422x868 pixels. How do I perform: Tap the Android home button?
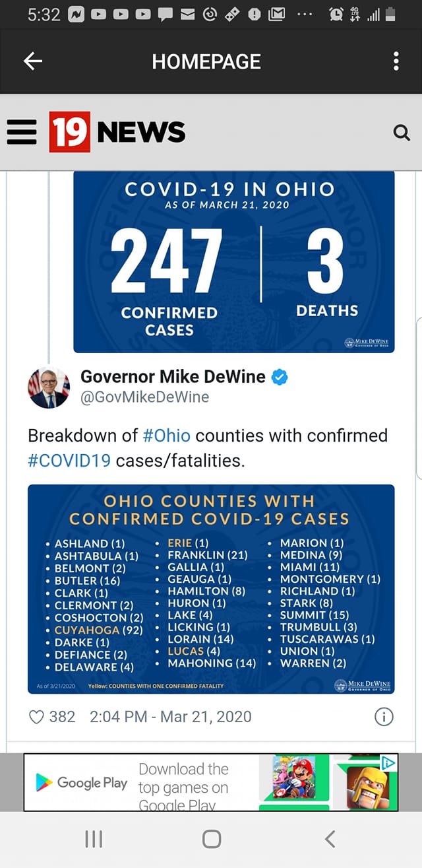(212, 839)
